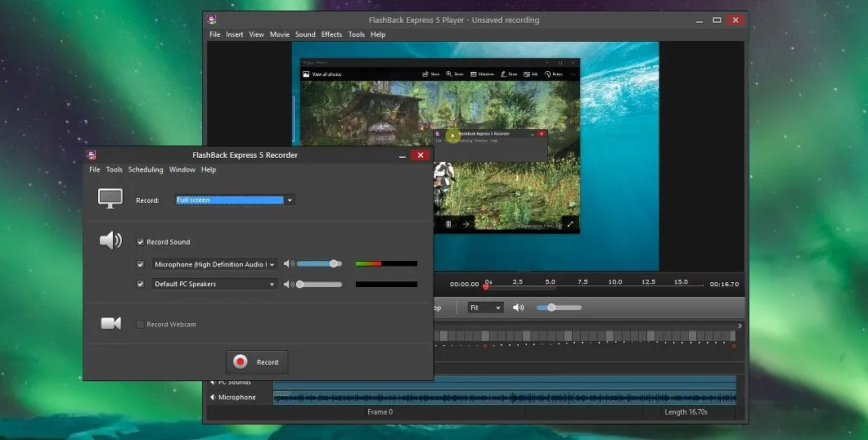Uncheck the Microphone source checkbox
868x440 pixels.
(140, 264)
